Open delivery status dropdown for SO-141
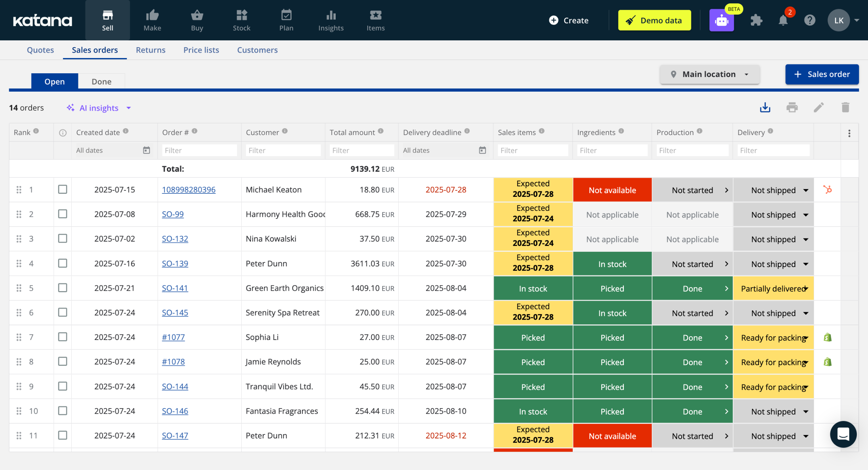Image resolution: width=868 pixels, height=470 pixels. click(806, 288)
